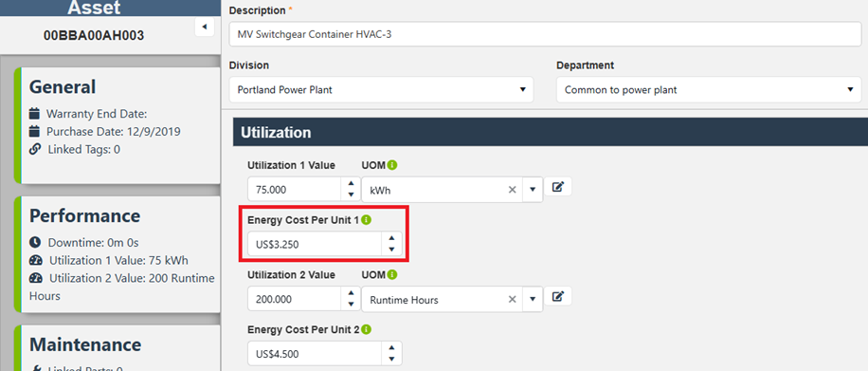Open the Maintenance section card

point(117,347)
